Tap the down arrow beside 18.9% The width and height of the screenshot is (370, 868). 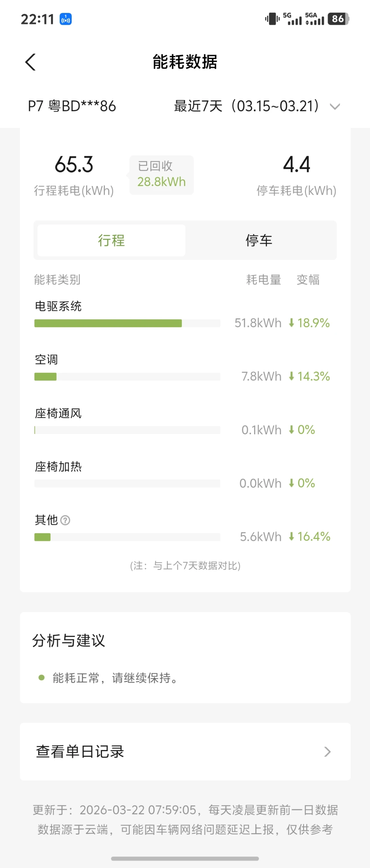click(x=291, y=323)
